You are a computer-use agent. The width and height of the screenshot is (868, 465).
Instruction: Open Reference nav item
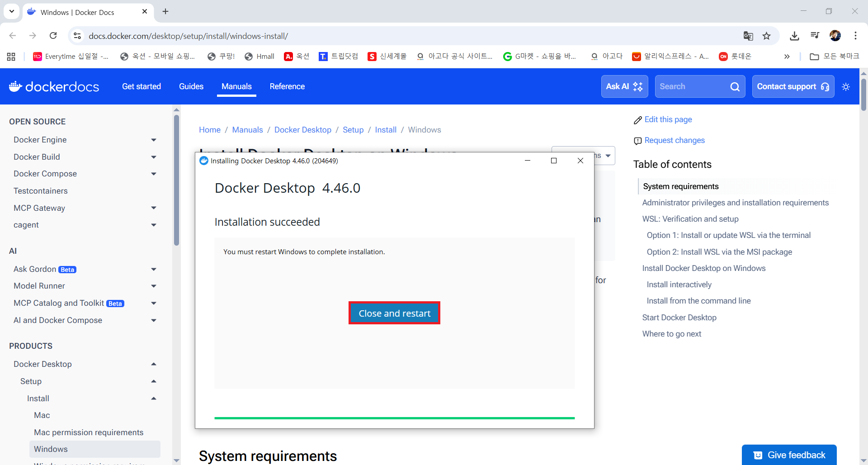[287, 86]
